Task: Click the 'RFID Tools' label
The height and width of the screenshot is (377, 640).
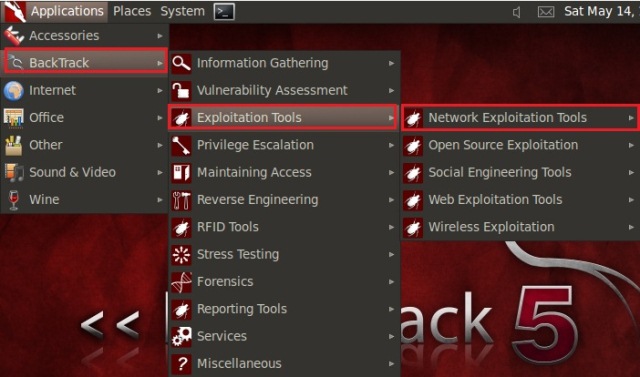Action: coord(228,227)
